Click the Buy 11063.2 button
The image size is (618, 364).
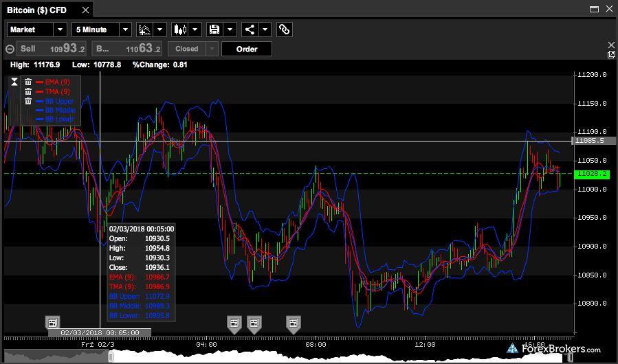coord(127,49)
